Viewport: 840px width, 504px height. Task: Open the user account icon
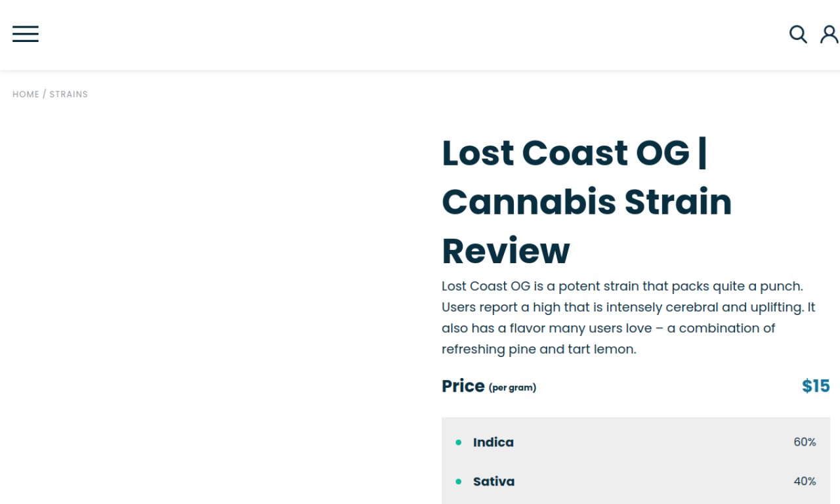(829, 34)
